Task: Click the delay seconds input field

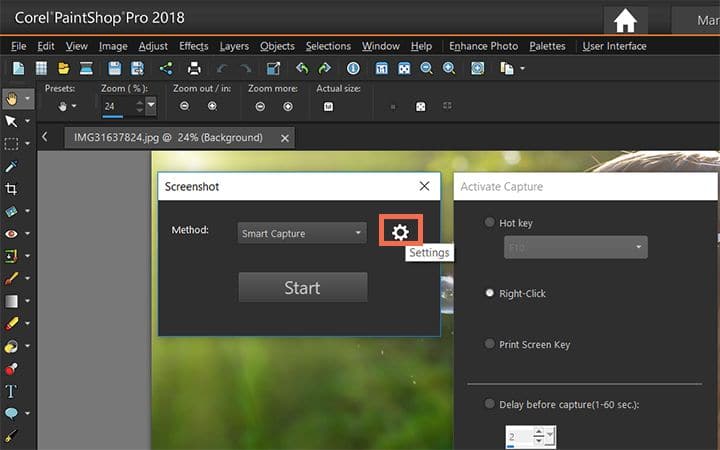Action: tap(519, 437)
